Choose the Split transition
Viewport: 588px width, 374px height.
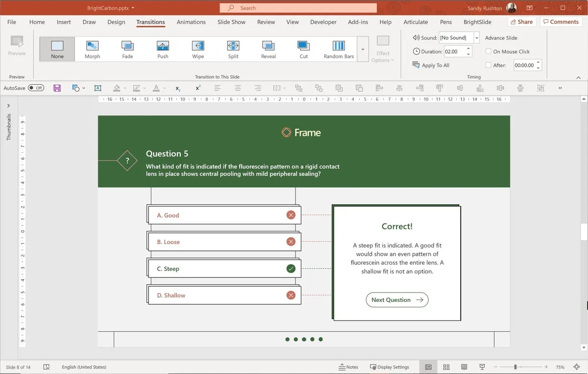click(233, 49)
